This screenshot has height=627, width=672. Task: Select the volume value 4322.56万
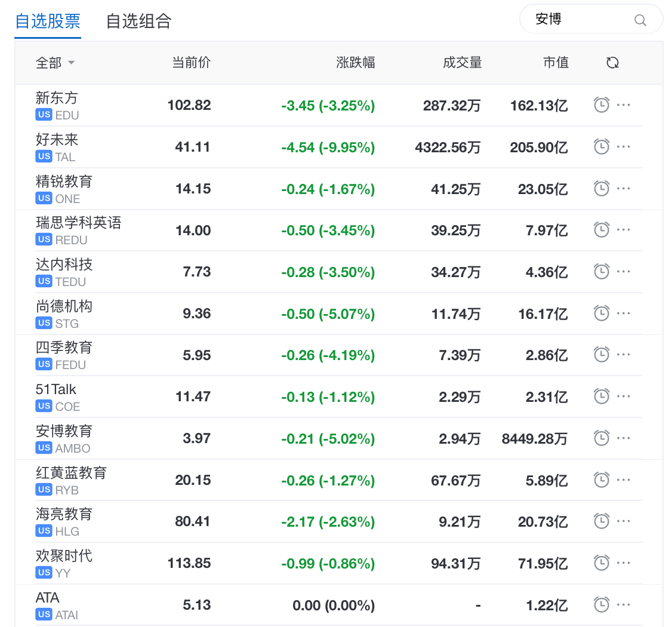pos(448,147)
